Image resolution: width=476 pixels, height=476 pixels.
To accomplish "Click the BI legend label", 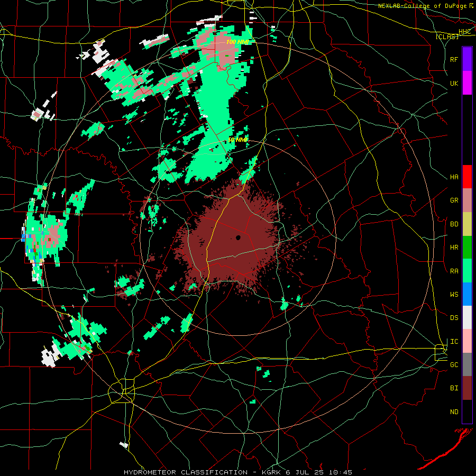I will click(454, 388).
